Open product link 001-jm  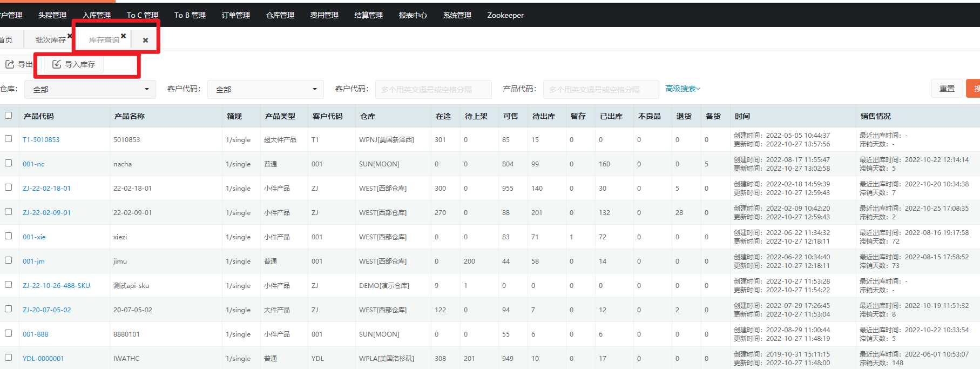(x=33, y=261)
